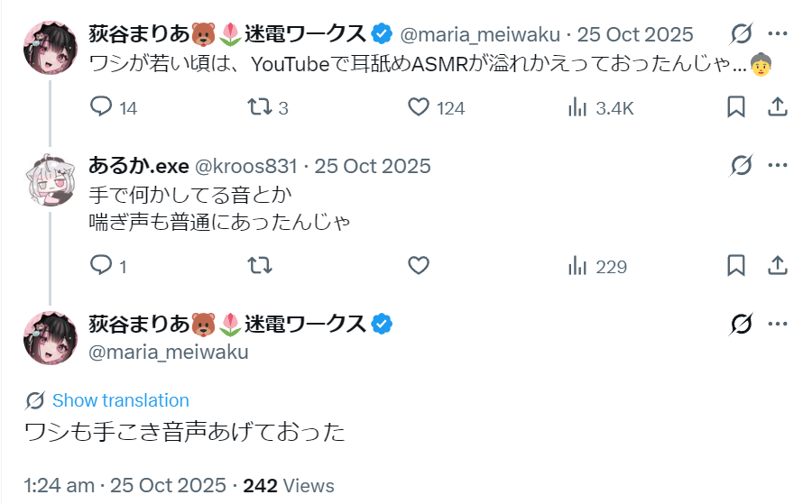Open more options on kroos831 tweet
Viewport: 812px width, 504px height.
coord(778,166)
